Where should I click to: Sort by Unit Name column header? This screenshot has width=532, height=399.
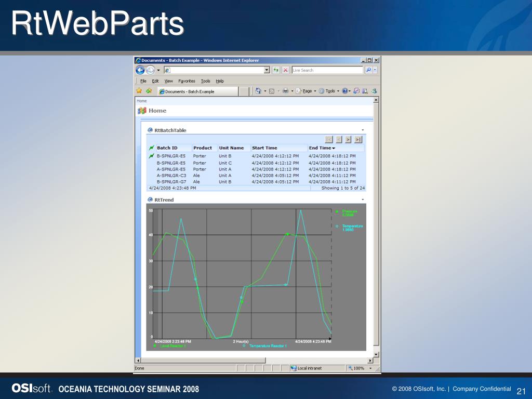231,148
